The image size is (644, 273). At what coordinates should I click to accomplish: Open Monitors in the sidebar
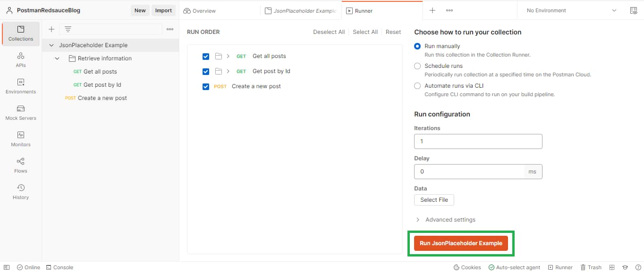tap(21, 139)
